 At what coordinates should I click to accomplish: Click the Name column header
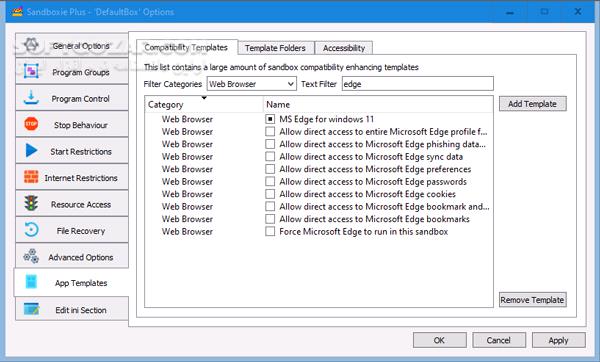coord(378,104)
